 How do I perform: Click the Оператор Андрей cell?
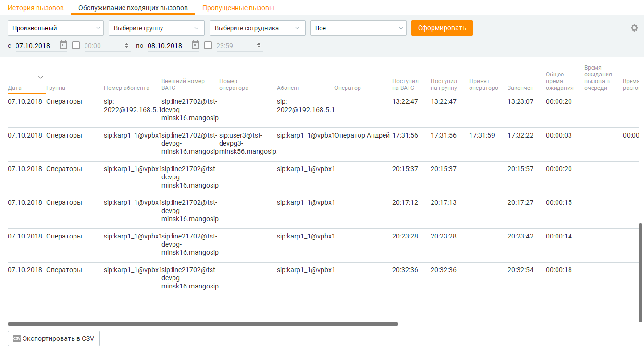pos(362,135)
